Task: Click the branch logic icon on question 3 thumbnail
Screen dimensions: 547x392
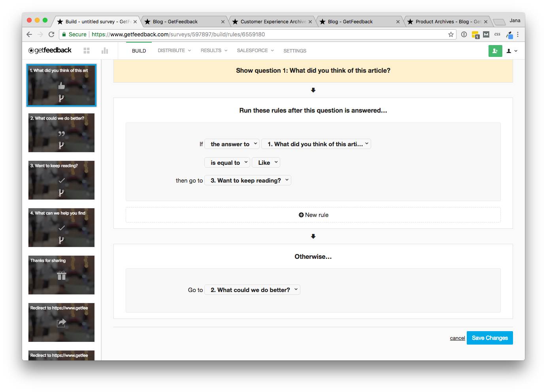Action: (61, 193)
